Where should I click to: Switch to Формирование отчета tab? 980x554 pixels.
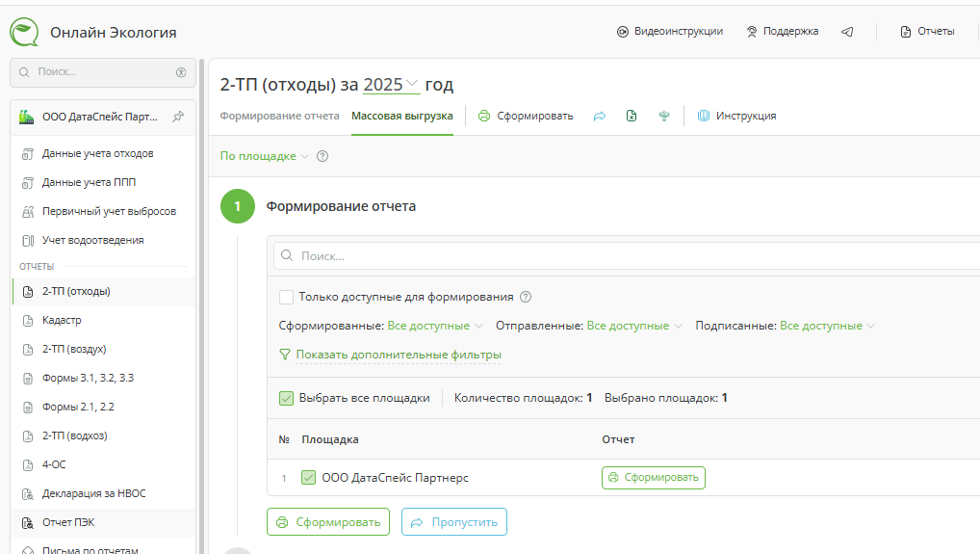click(x=279, y=116)
